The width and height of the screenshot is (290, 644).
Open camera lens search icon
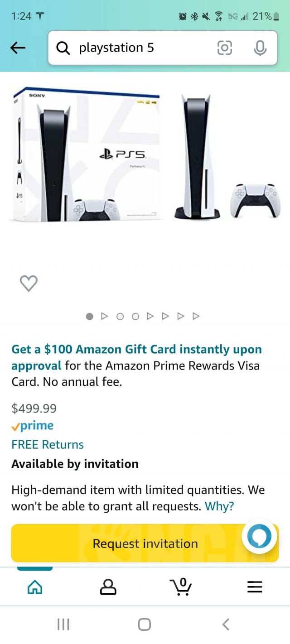point(225,48)
